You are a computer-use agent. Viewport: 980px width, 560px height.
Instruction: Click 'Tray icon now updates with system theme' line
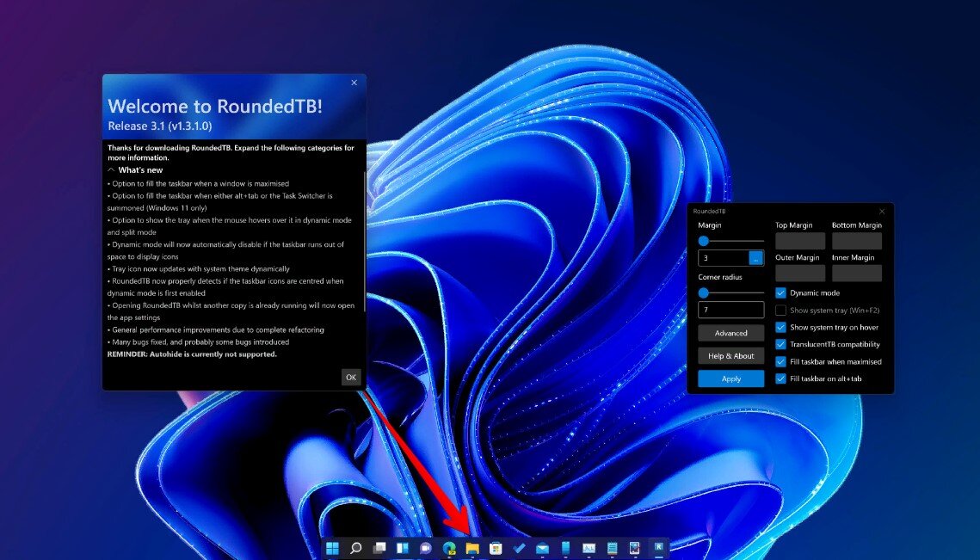tap(198, 268)
